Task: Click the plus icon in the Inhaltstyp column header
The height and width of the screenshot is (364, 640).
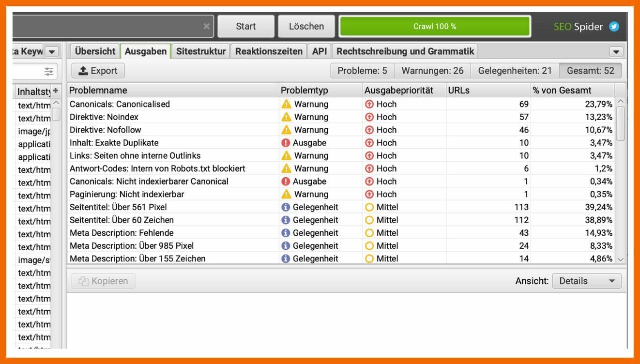Action: pos(55,90)
